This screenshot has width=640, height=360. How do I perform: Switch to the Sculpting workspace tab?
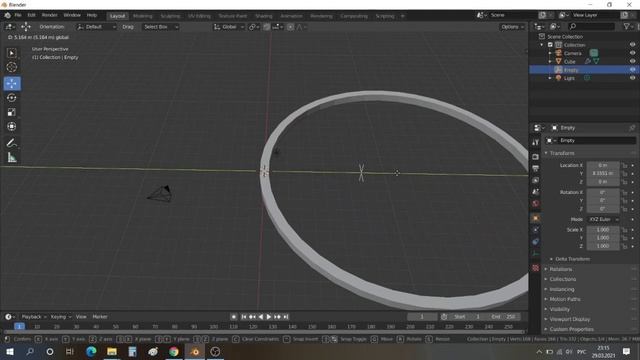click(x=170, y=16)
